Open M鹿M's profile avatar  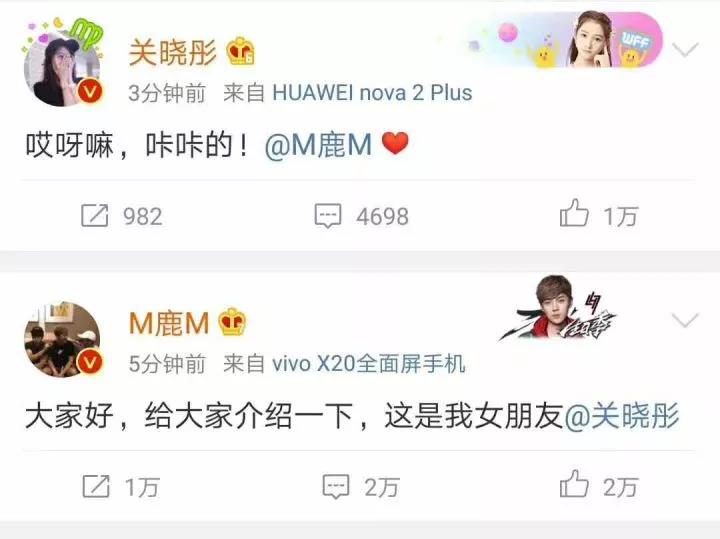click(63, 340)
